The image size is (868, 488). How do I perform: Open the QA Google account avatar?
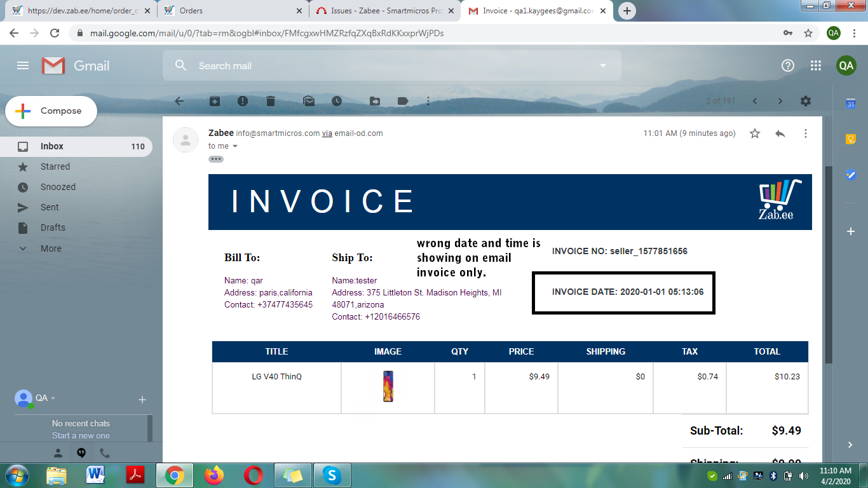tap(846, 65)
